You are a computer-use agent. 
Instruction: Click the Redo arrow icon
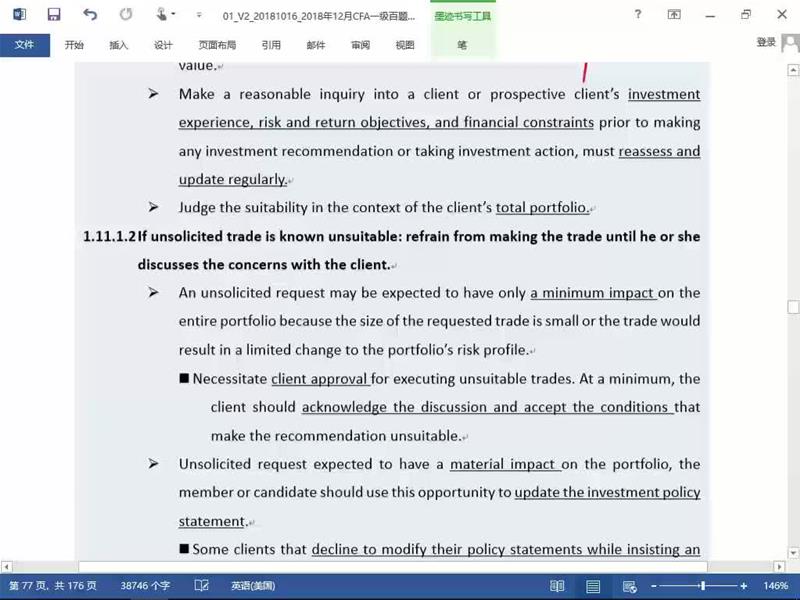tap(126, 14)
